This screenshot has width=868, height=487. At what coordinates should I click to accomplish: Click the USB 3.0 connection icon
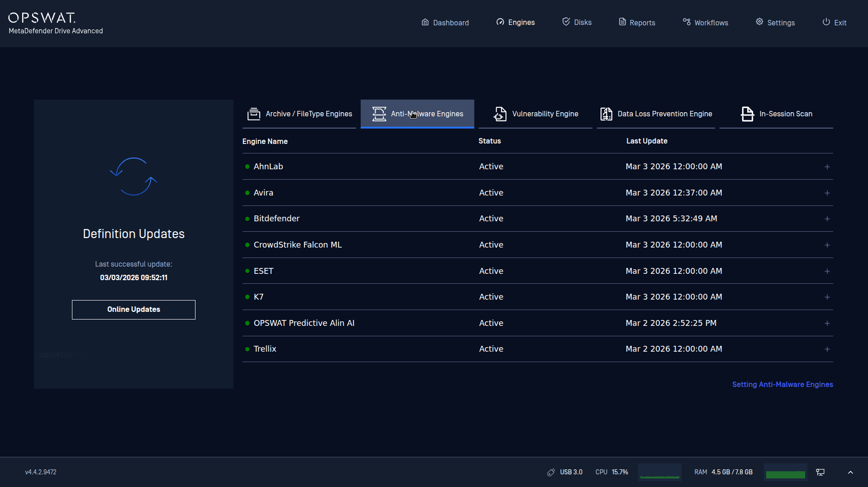551,472
